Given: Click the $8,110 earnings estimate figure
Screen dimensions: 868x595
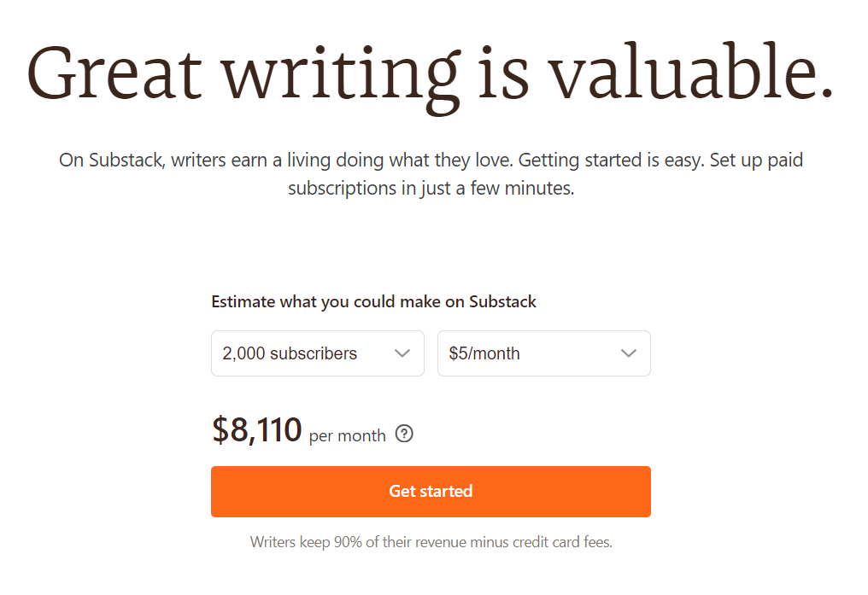Looking at the screenshot, I should coord(256,430).
